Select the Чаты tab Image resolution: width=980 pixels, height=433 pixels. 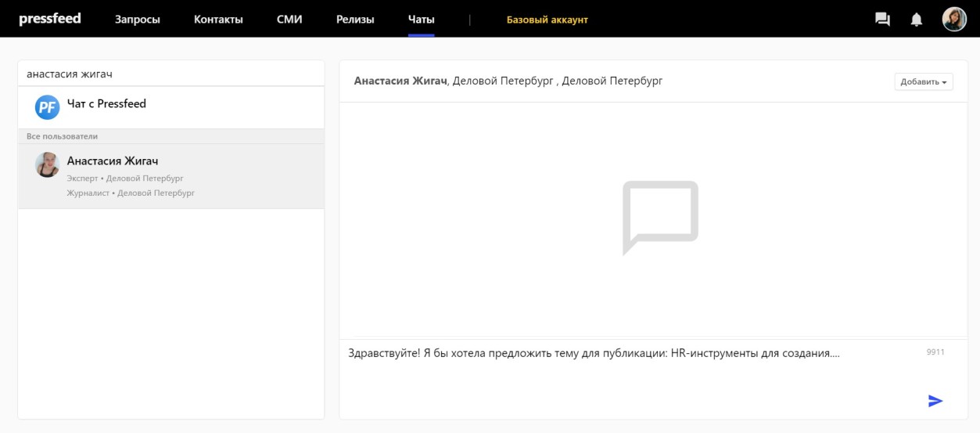pyautogui.click(x=421, y=20)
